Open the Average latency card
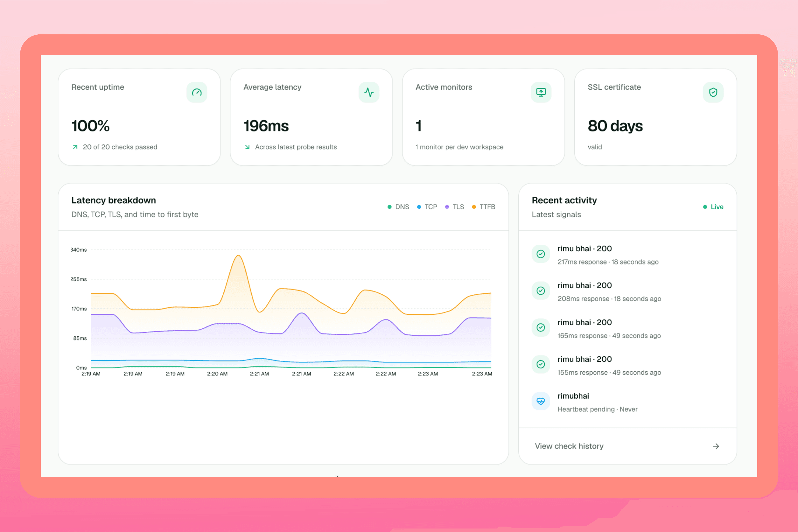The image size is (798, 532). pos(311,117)
